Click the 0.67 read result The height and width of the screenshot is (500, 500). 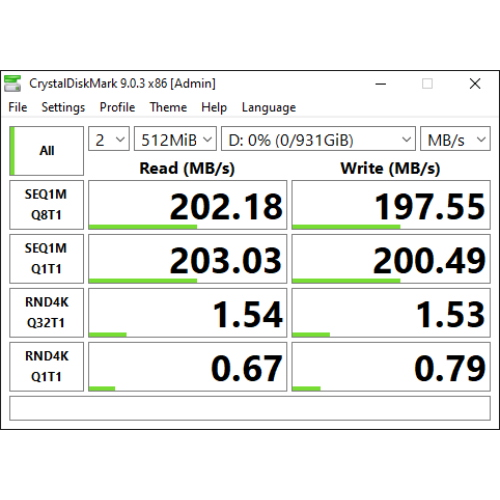click(187, 367)
